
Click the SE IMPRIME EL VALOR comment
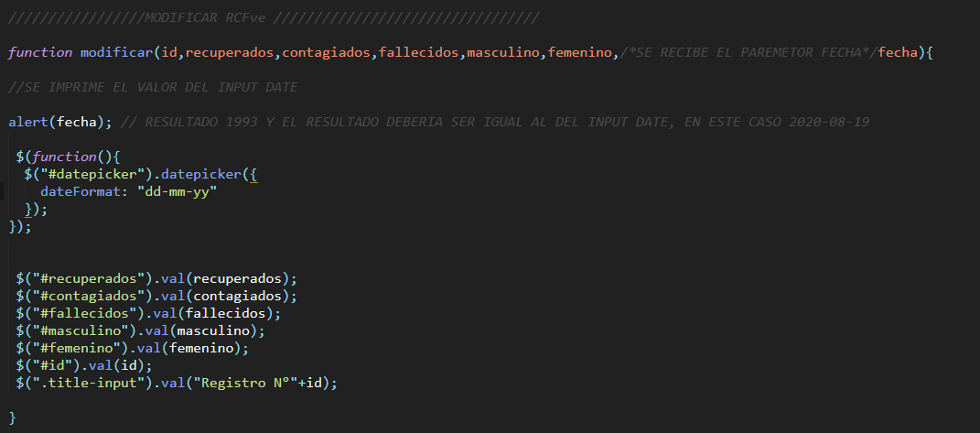tap(153, 87)
